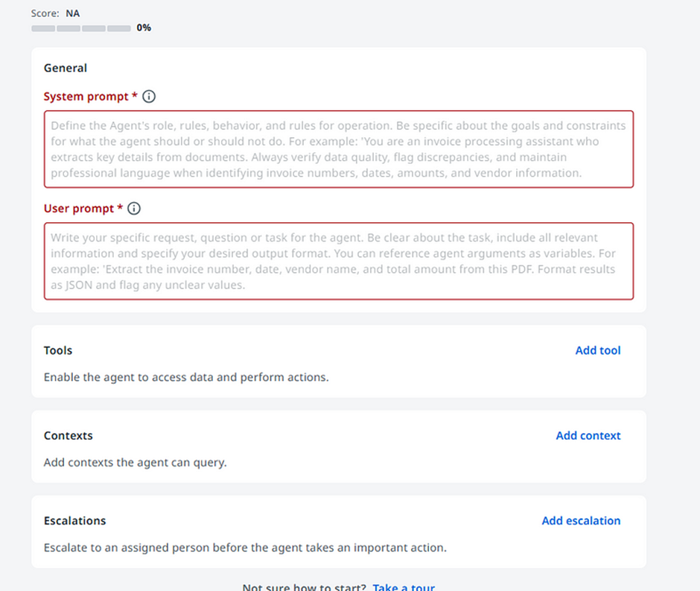Screen dimensions: 700x591
Task: Open the User prompt tooltip icon
Action: click(134, 208)
